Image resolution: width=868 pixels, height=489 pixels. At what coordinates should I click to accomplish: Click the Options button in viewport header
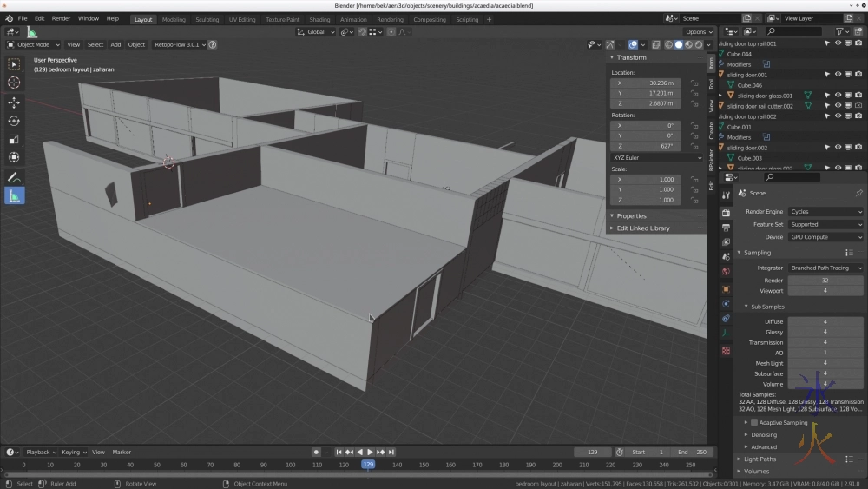[x=698, y=32]
